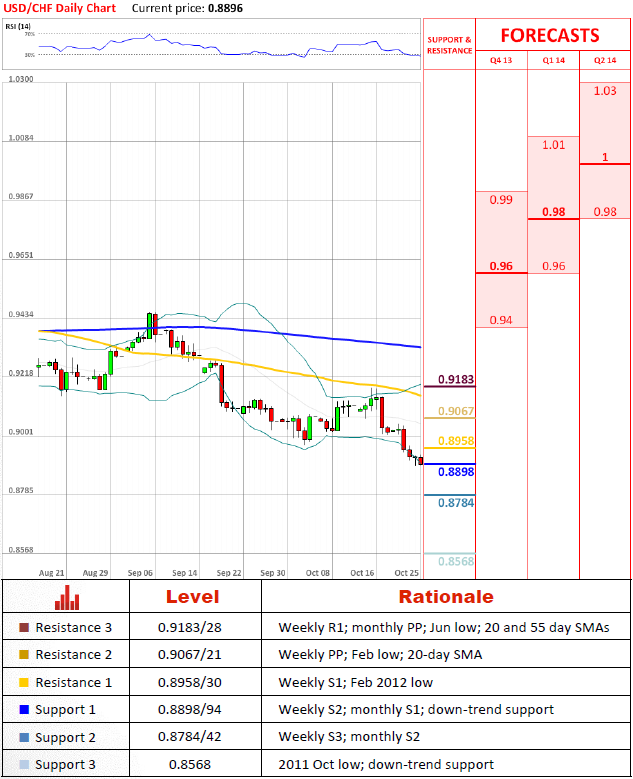
Task: Click the Resistance 2 gold color swatch
Action: click(24, 654)
